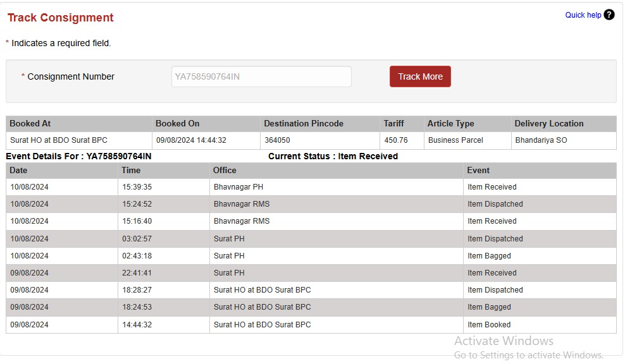Open the Quick help link

(x=583, y=15)
